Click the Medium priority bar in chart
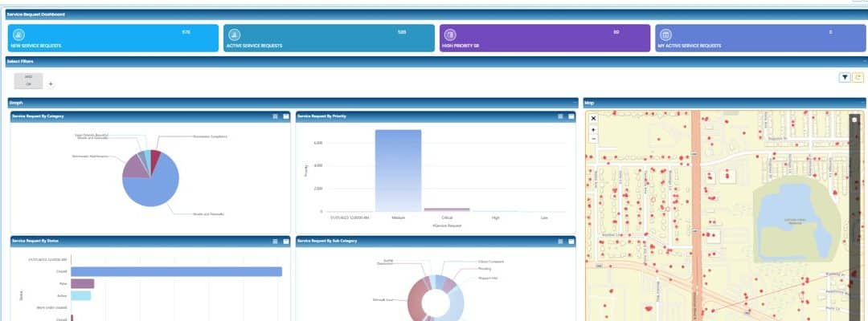Image resolution: width=868 pixels, height=321 pixels. pyautogui.click(x=398, y=170)
